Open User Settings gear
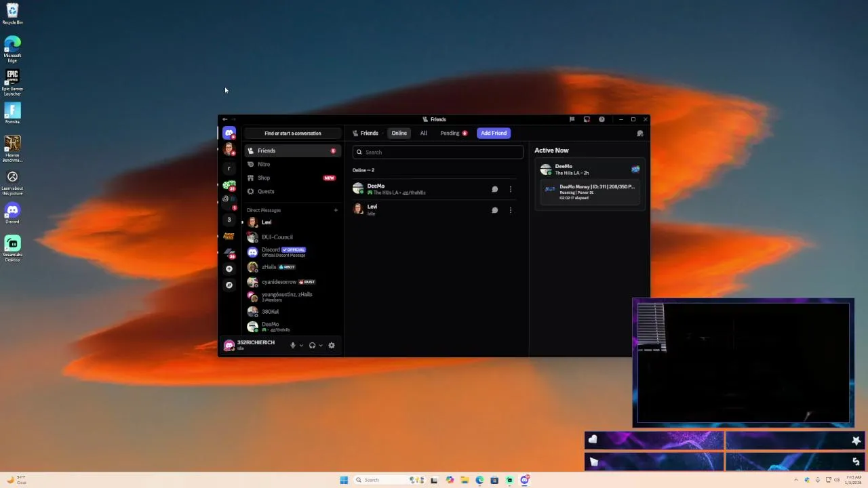Viewport: 868px width, 488px height. pos(332,346)
